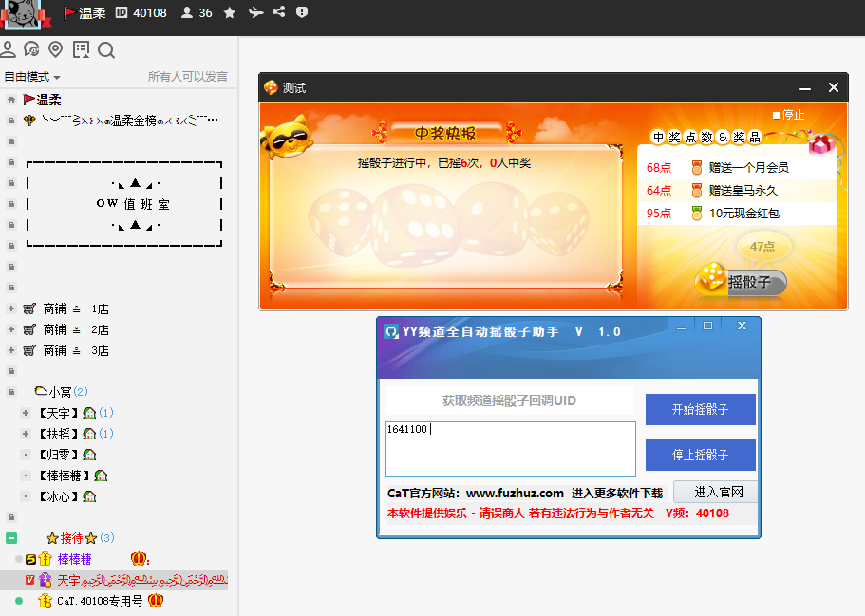Click the house icon beside 【归零】
Screen dimensions: 865x616
(x=89, y=455)
